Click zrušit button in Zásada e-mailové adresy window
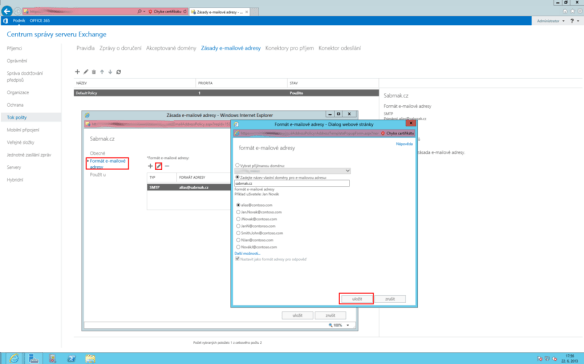 point(330,315)
